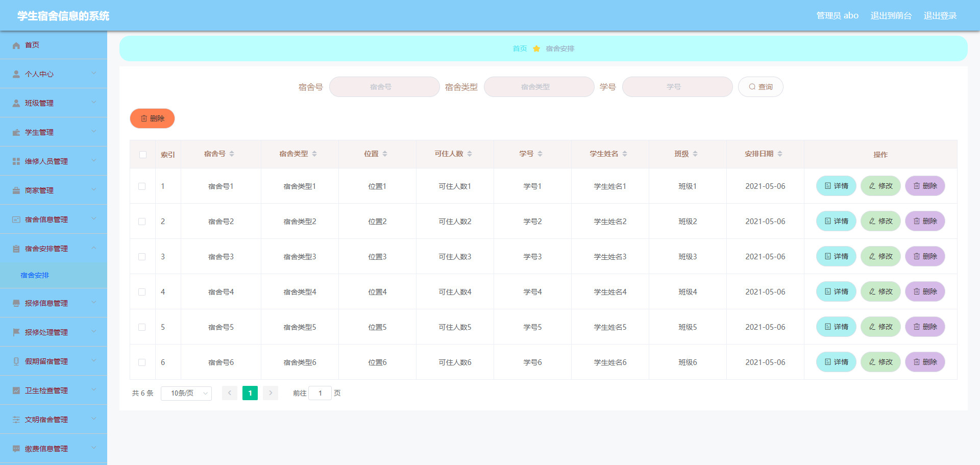Click the home icon beside 首页 in sidebar
The height and width of the screenshot is (465, 980).
click(16, 45)
